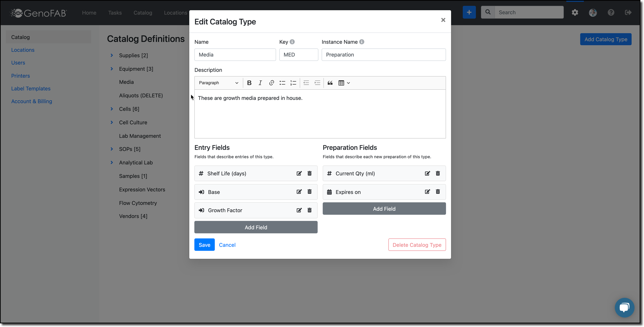Delete the Expires on preparation field
This screenshot has width=644, height=327.
438,192
